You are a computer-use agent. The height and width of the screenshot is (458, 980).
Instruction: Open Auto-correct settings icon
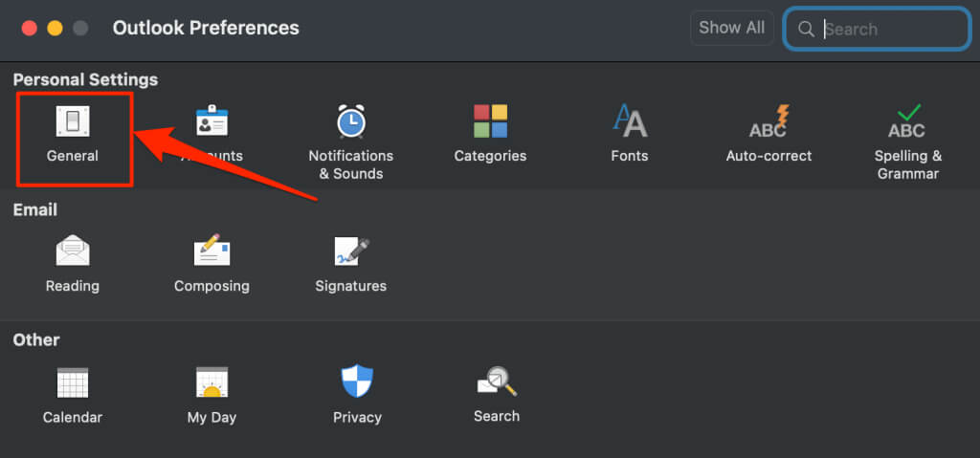coord(768,122)
